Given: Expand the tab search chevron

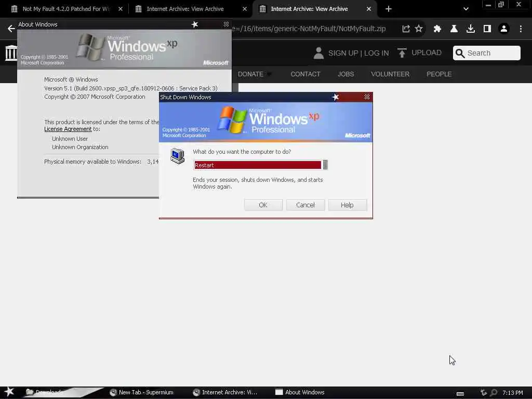Looking at the screenshot, I should click(x=466, y=9).
